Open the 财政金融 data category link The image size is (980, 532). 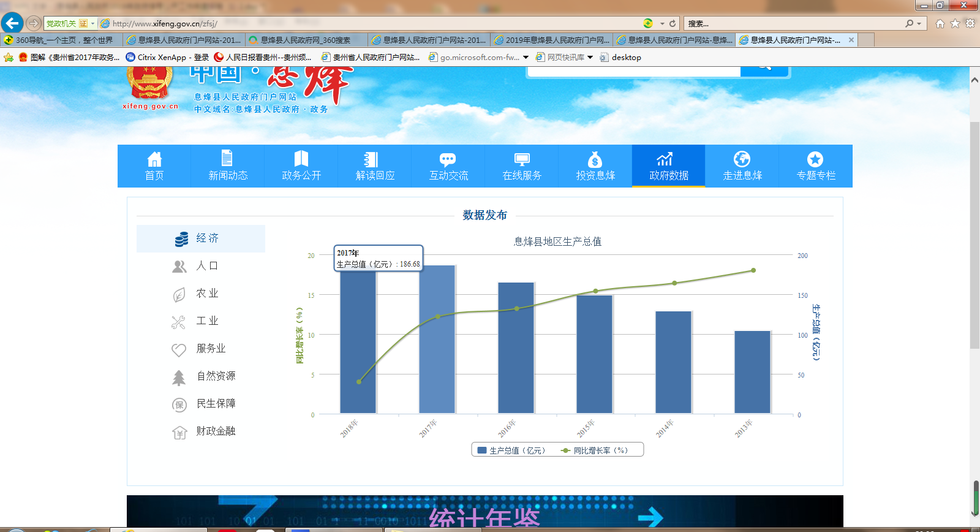coord(216,431)
